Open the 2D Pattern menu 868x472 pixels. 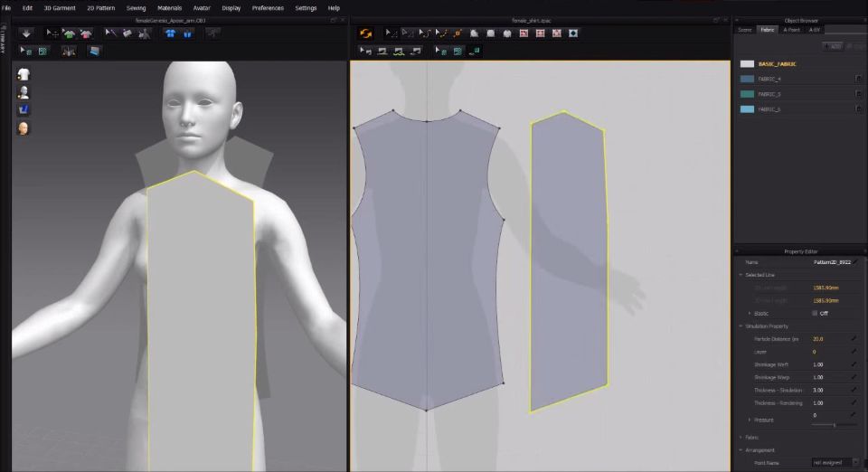[100, 8]
